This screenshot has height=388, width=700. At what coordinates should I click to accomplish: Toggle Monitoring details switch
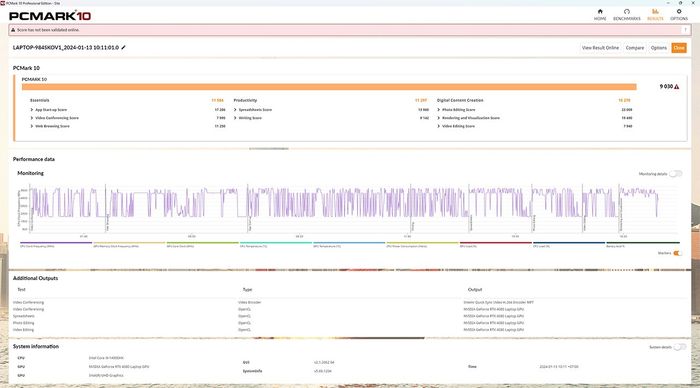tap(675, 174)
